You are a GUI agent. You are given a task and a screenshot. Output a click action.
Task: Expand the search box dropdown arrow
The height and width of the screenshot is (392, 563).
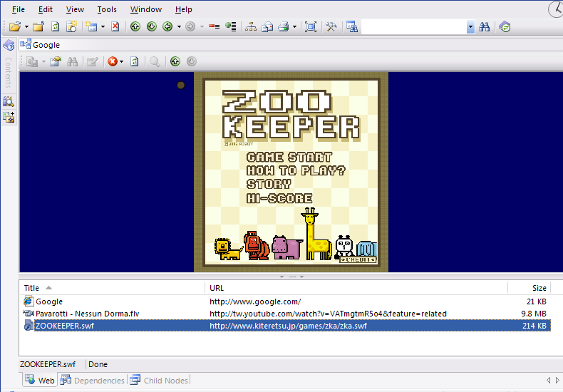click(471, 26)
